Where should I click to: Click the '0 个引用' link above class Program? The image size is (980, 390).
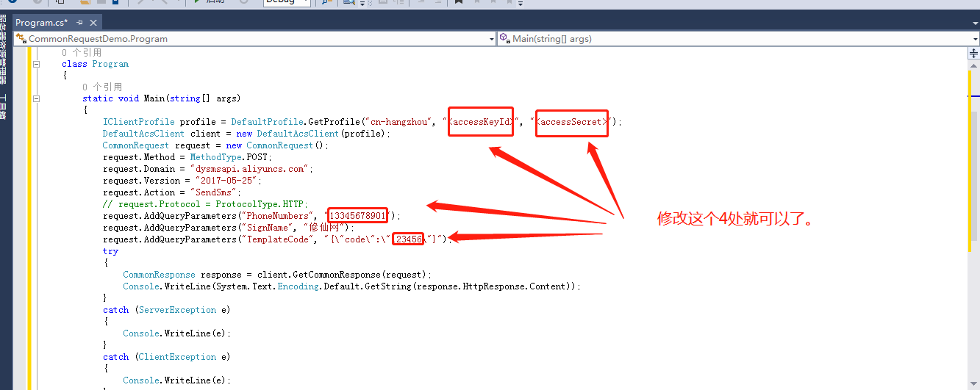click(82, 52)
